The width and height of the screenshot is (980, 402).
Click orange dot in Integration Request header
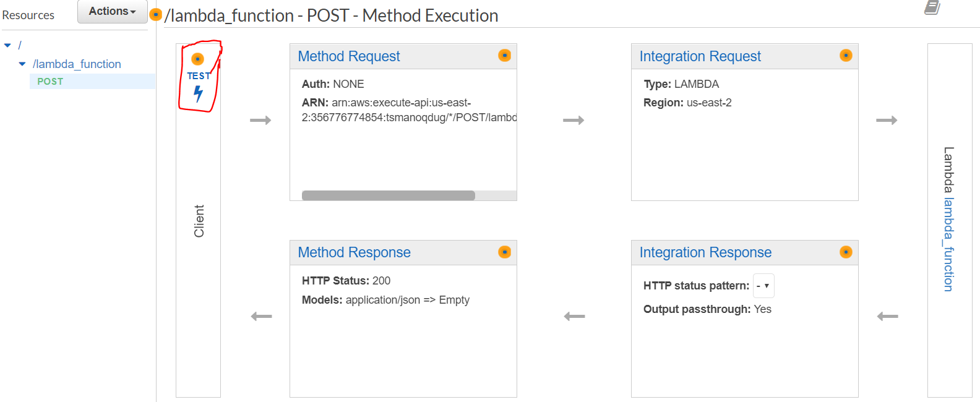coord(846,56)
